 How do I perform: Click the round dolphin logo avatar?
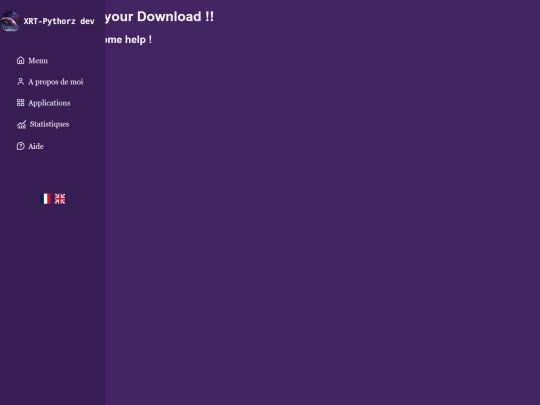point(10,21)
